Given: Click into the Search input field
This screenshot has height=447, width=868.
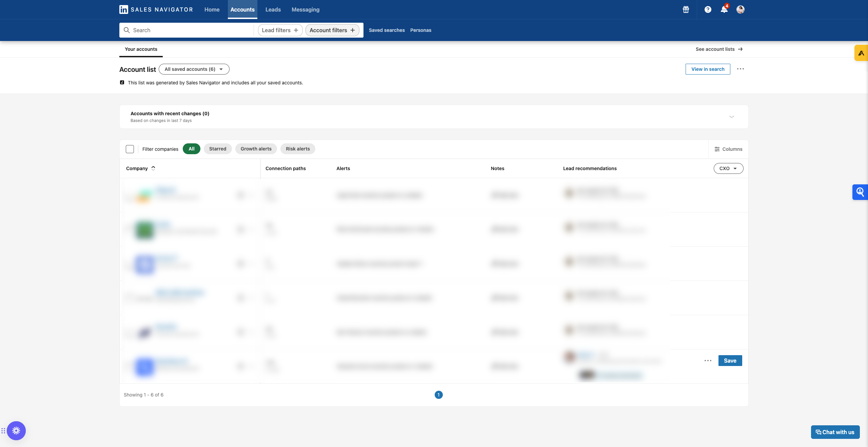Looking at the screenshot, I should pos(190,30).
